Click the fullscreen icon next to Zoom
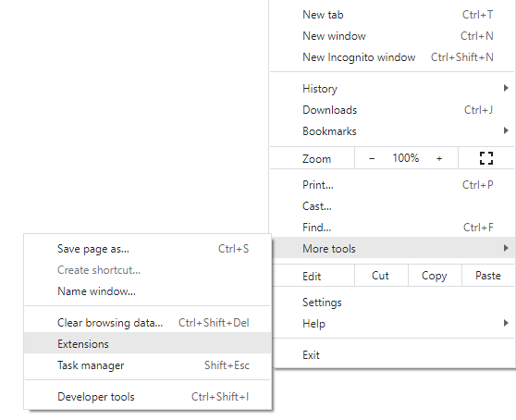 pos(486,158)
